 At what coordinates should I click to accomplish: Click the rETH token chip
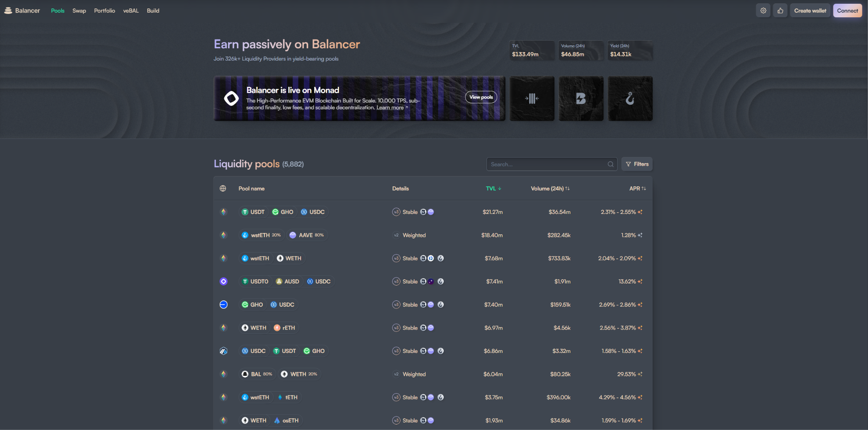pyautogui.click(x=284, y=328)
